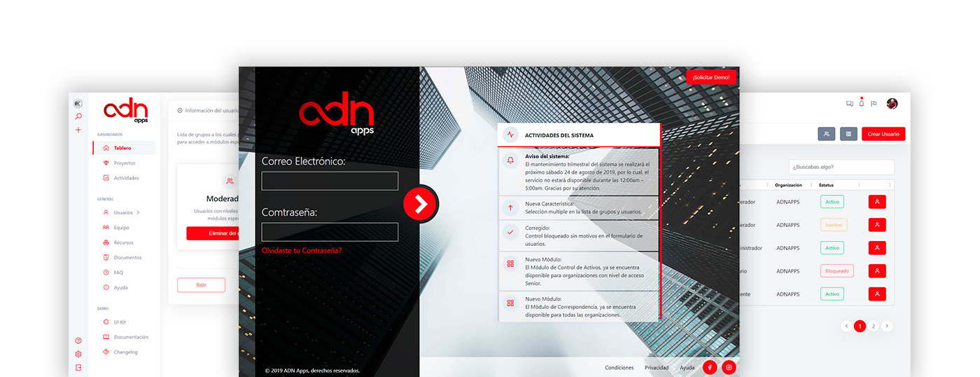Select Tablero in the dashboard sidebar
Image resolution: width=980 pixels, height=377 pixels.
coord(124,148)
